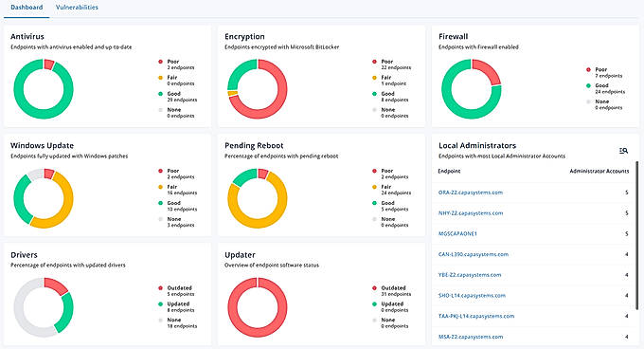Sort by Administrator Accounts column header
Image resolution: width=644 pixels, height=349 pixels.
tap(599, 171)
